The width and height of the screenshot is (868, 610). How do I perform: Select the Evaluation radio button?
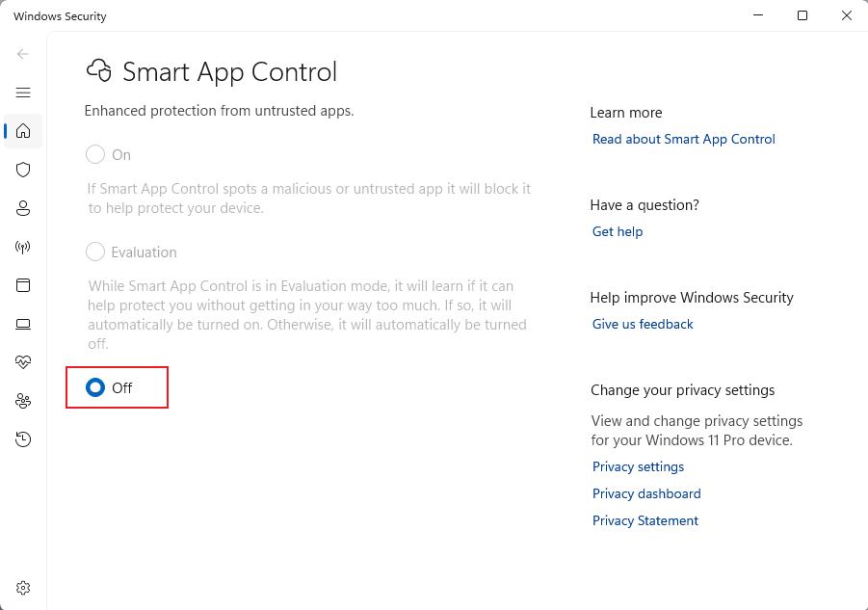[x=95, y=252]
